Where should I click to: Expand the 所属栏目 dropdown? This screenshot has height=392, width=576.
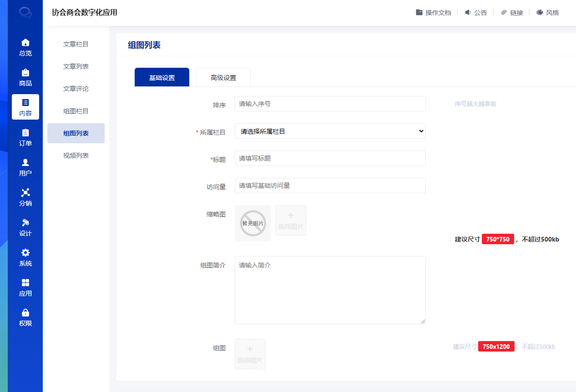(x=330, y=131)
